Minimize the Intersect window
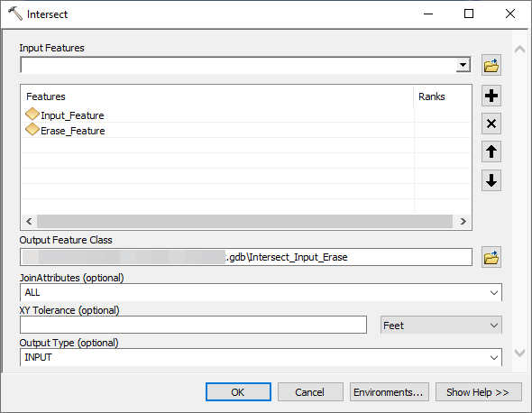Viewport: 532px width, 413px height. coord(428,14)
